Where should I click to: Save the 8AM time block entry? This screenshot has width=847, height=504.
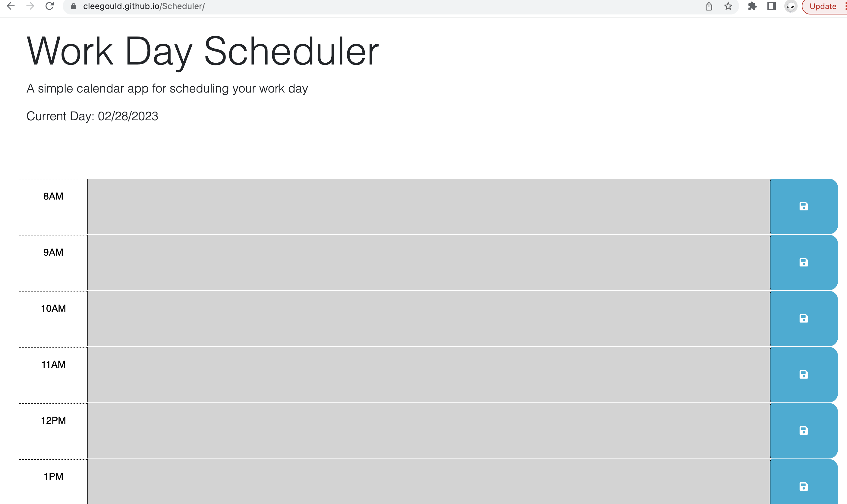pos(803,206)
